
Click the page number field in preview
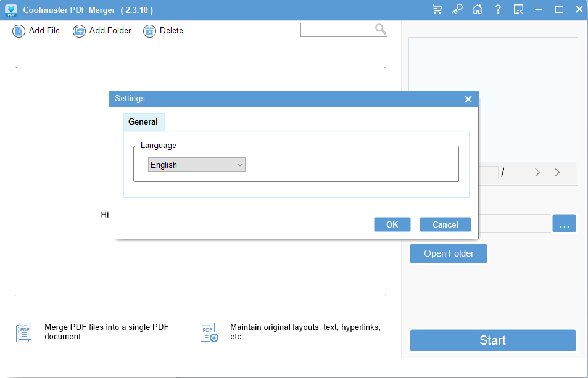tap(489, 173)
